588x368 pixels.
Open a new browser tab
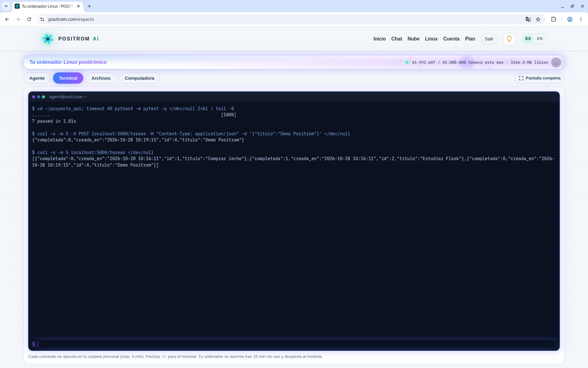click(x=89, y=6)
